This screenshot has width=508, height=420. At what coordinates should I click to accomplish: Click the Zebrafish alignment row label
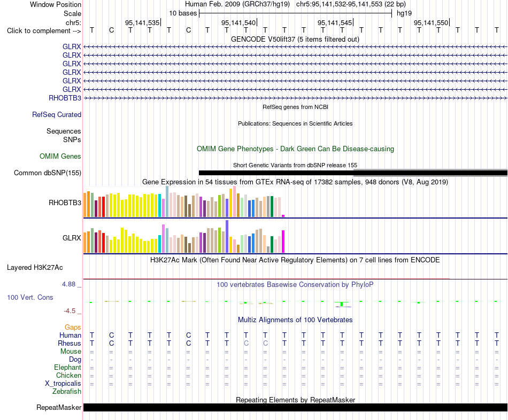pos(67,392)
